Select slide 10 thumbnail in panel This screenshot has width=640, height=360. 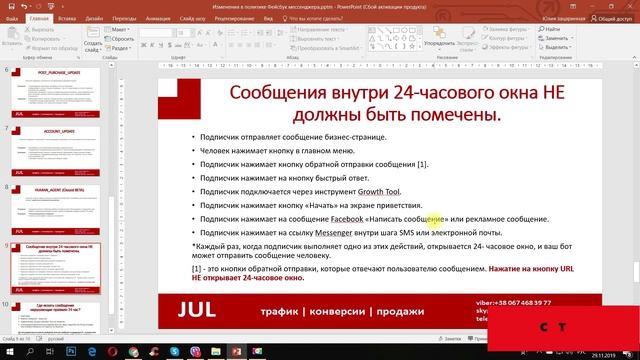(56, 318)
